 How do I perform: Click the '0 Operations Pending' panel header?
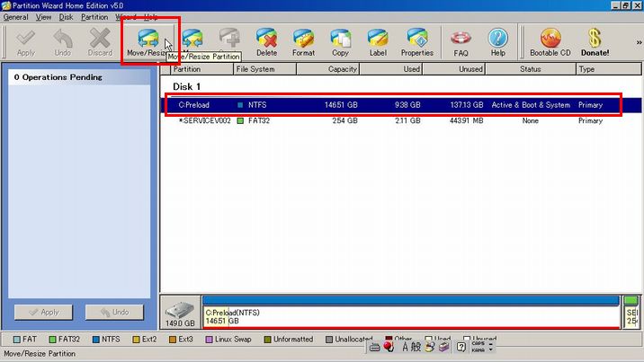(x=79, y=77)
